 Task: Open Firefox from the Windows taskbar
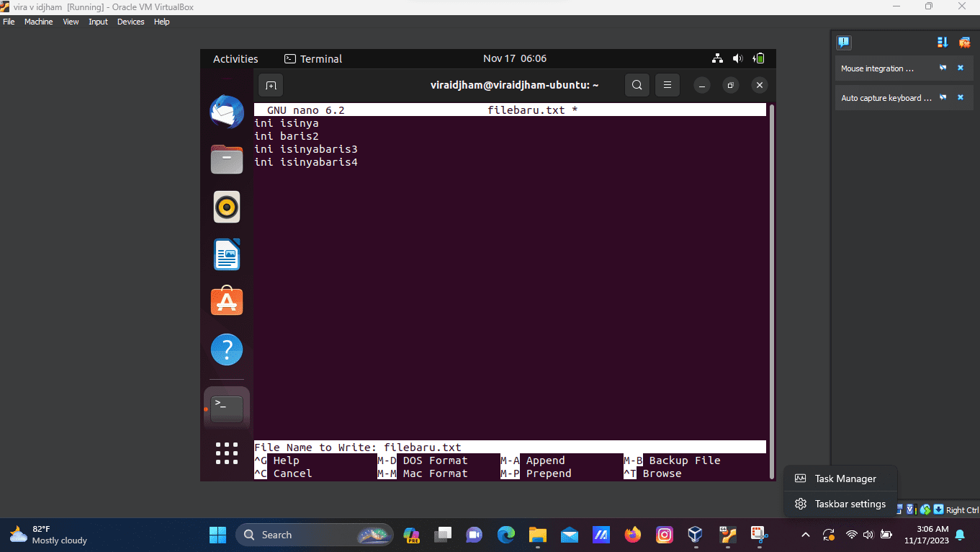[633, 535]
